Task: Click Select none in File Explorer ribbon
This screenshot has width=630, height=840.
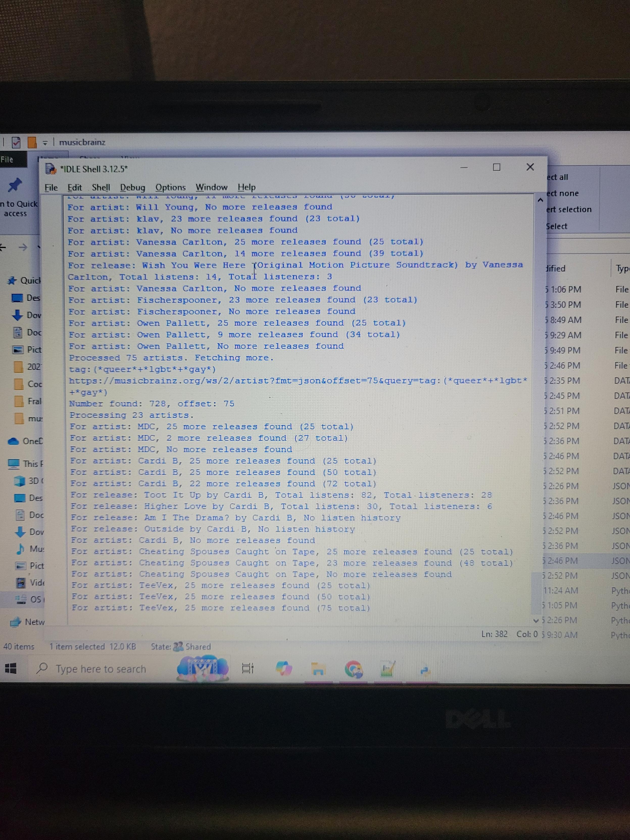Action: tap(562, 193)
